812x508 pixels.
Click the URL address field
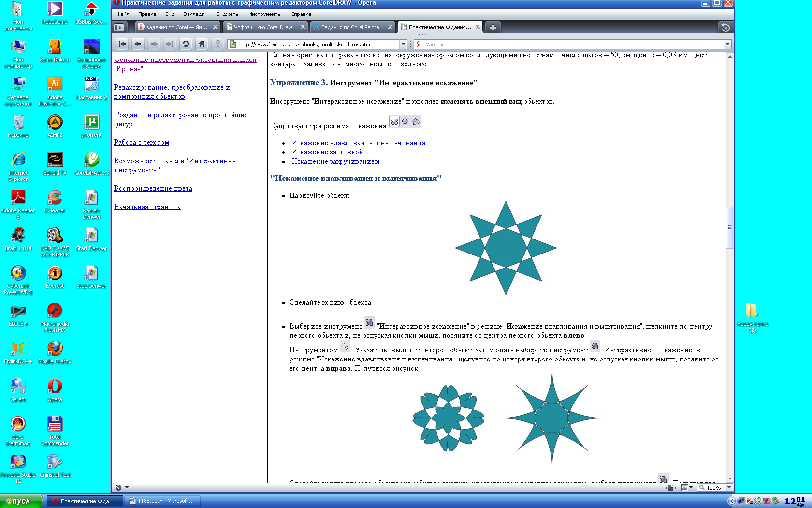click(x=318, y=44)
